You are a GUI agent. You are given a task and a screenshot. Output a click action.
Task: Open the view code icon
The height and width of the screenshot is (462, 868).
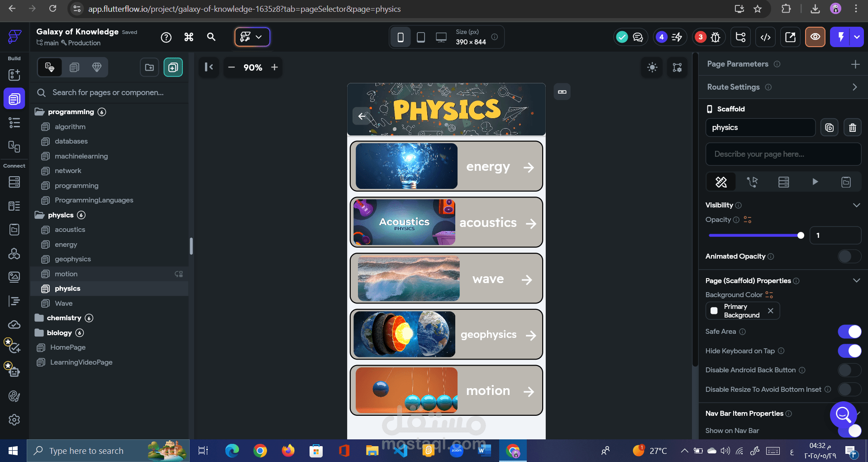click(x=766, y=37)
